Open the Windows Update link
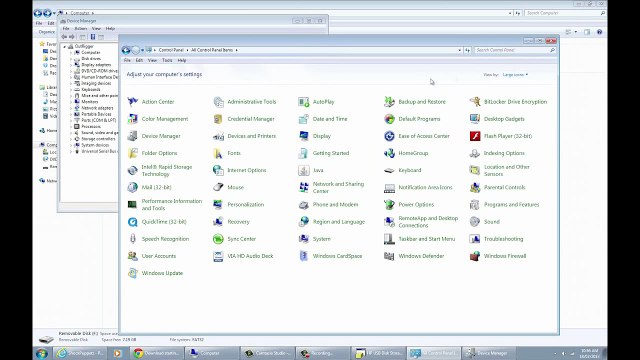 162,273
